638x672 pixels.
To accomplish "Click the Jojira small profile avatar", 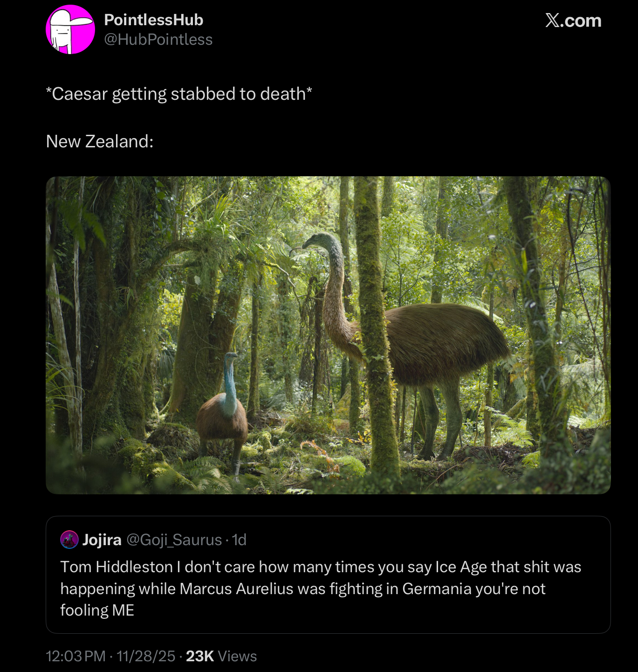I will coord(69,540).
